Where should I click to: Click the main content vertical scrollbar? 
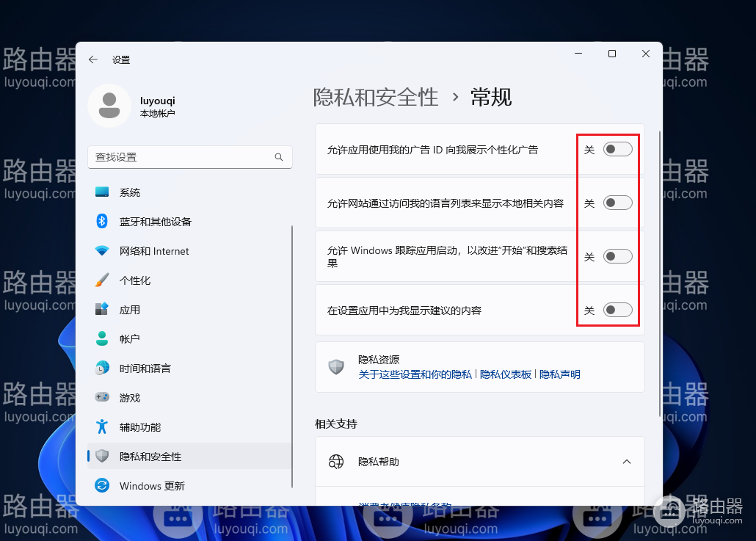(x=660, y=273)
